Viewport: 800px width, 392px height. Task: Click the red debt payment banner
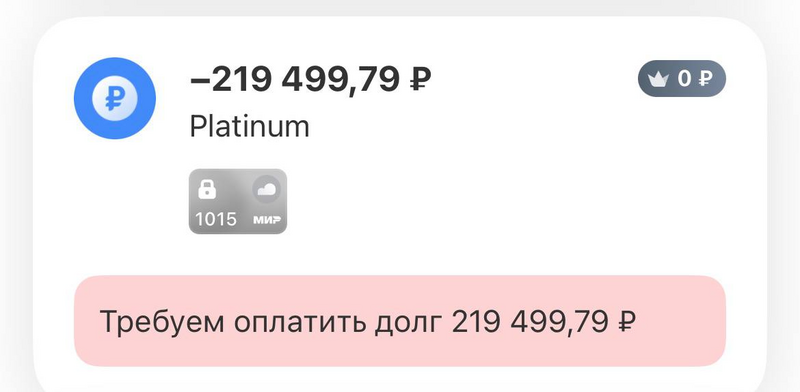399,321
